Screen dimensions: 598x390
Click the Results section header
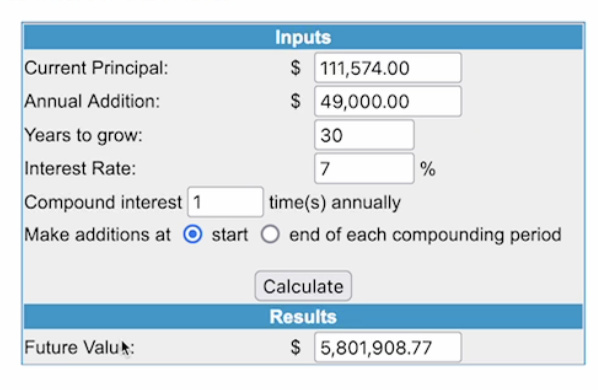[303, 316]
